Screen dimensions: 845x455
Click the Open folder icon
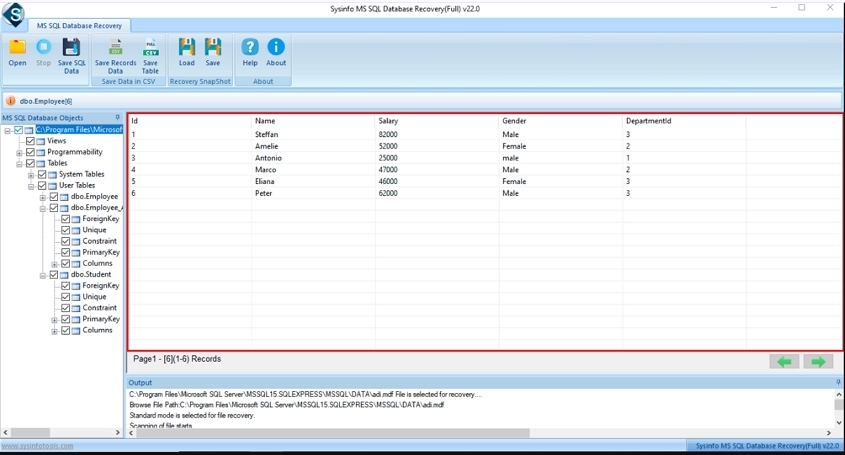[x=17, y=47]
